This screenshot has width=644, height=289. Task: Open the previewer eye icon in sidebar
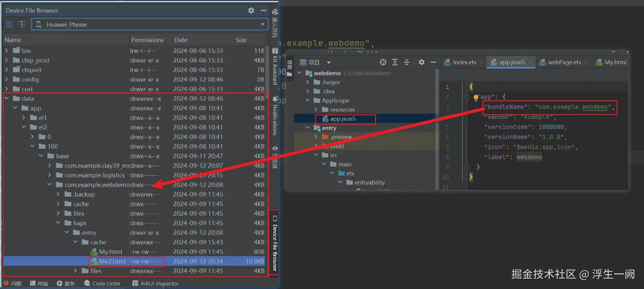pyautogui.click(x=275, y=148)
